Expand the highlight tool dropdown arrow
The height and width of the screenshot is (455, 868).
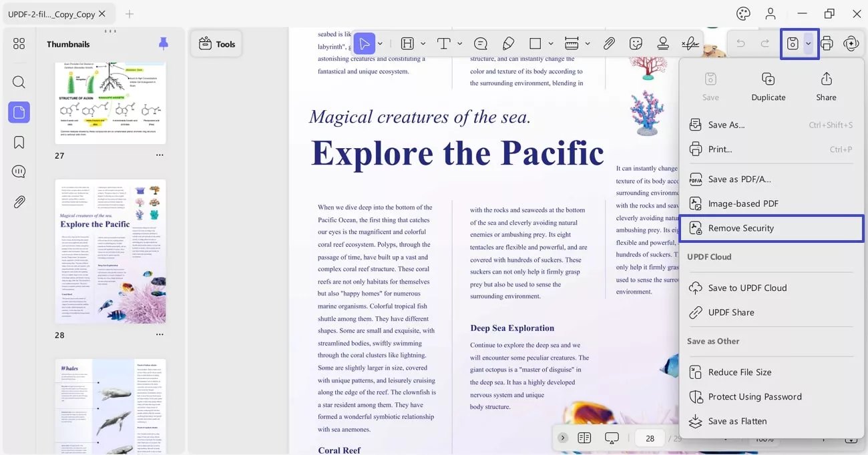pos(423,44)
